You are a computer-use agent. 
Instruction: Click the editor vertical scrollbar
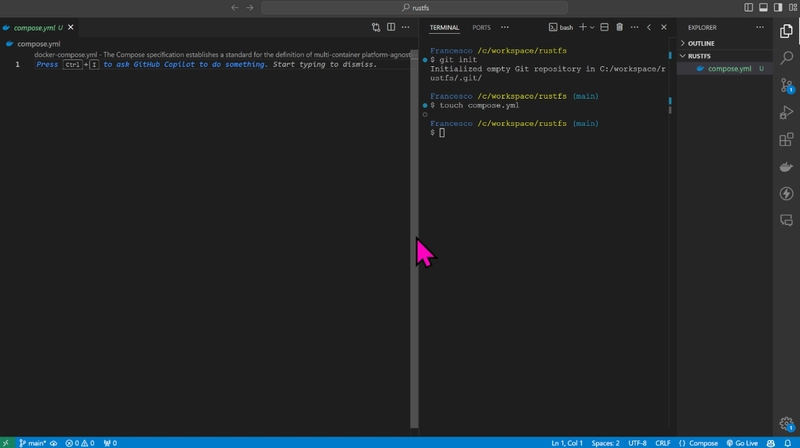click(x=414, y=239)
